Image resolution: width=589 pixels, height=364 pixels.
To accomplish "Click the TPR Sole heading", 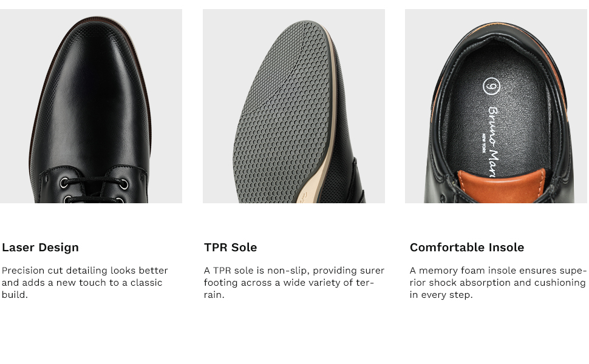I will tap(230, 248).
